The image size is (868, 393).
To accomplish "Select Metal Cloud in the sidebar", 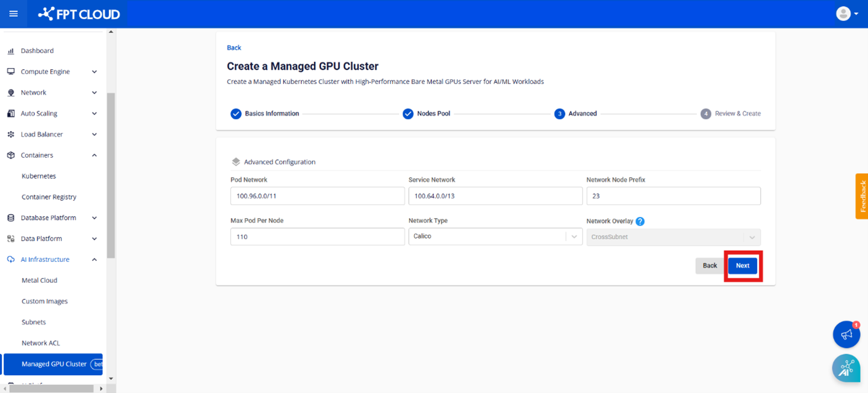I will click(x=39, y=280).
